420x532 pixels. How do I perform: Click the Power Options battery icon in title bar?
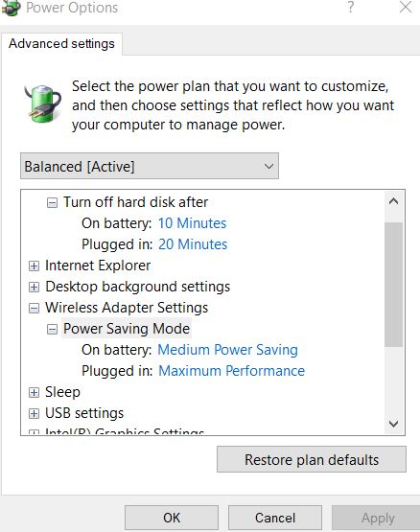(x=11, y=8)
